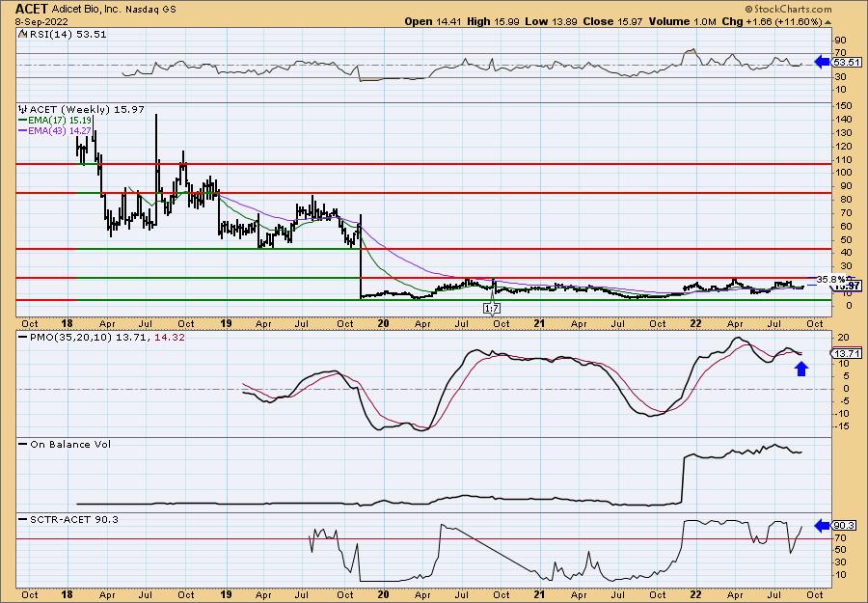Click the -15 label on the PMO axis
Screen dimensions: 868x603
point(843,426)
